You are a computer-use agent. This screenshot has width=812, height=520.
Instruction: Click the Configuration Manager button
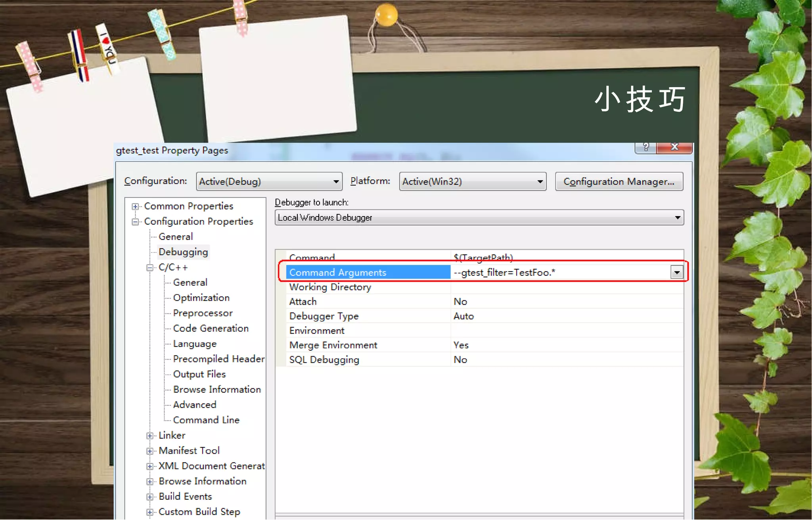(x=619, y=182)
